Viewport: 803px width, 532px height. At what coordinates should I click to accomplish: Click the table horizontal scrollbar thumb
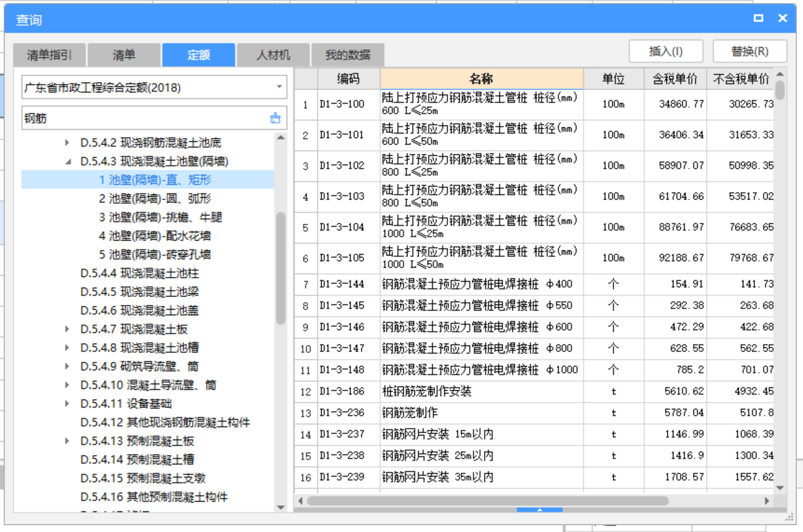coord(487,500)
